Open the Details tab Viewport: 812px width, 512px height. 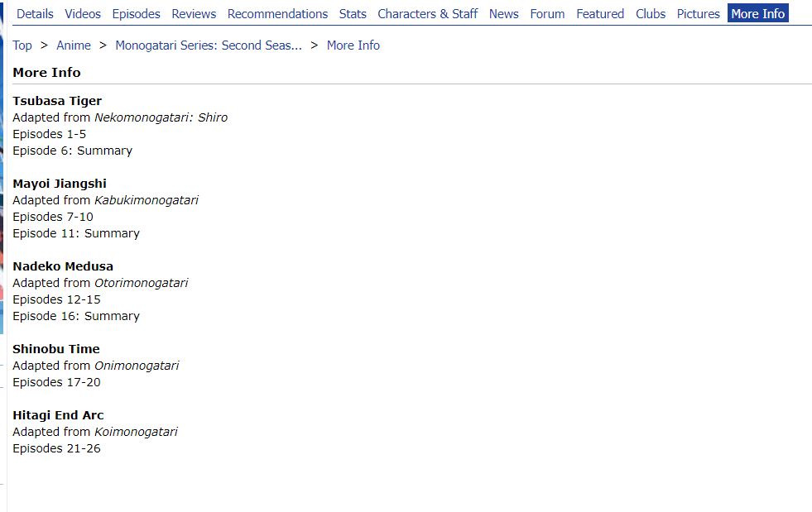[35, 14]
